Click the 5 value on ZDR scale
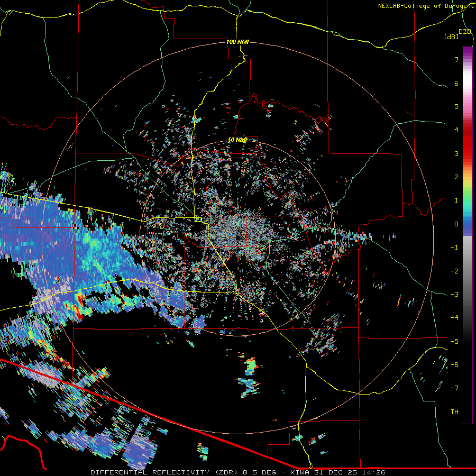This screenshot has width=476, height=476. coord(456,106)
